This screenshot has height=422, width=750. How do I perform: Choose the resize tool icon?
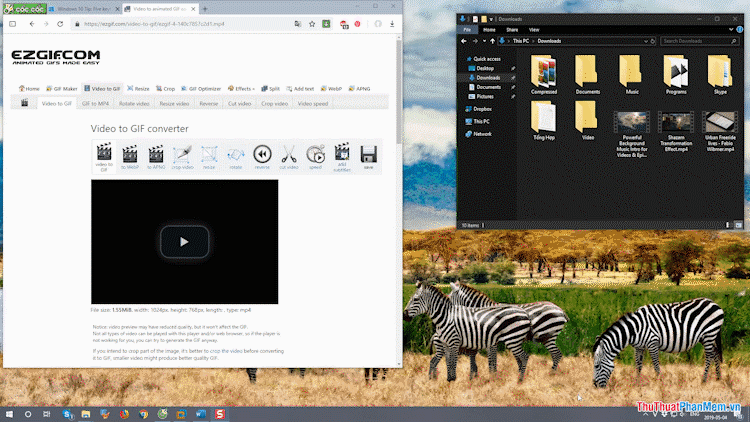pyautogui.click(x=209, y=156)
